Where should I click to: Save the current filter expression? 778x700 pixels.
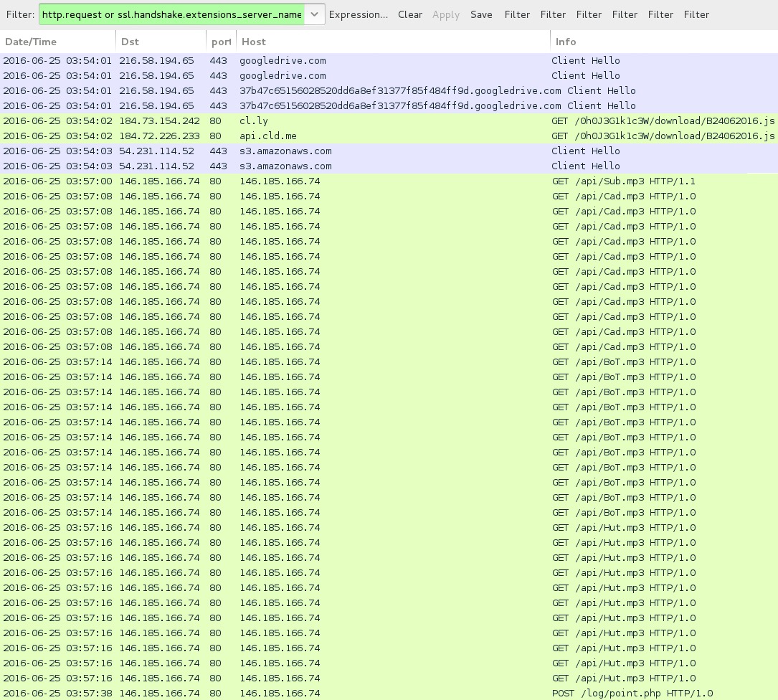[481, 14]
